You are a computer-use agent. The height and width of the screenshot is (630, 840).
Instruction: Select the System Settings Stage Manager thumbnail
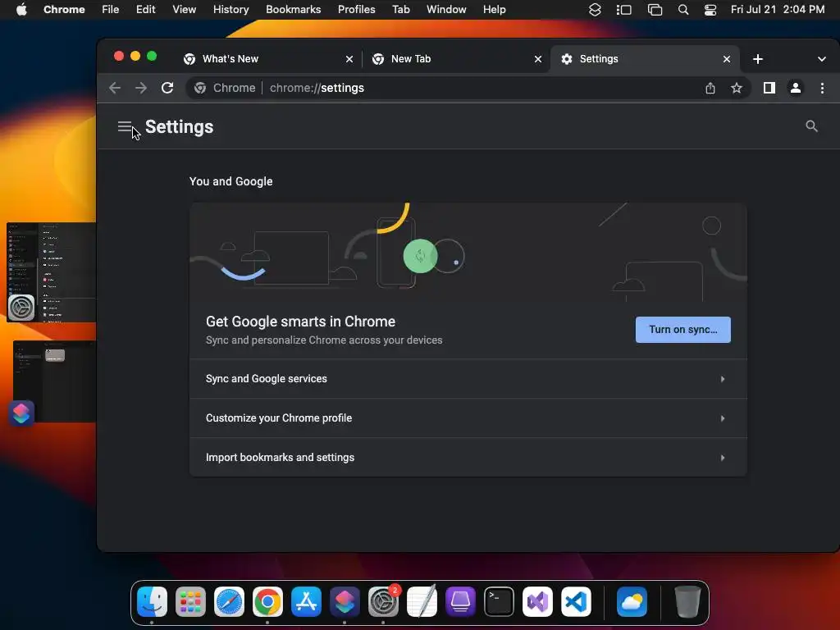pyautogui.click(x=52, y=272)
